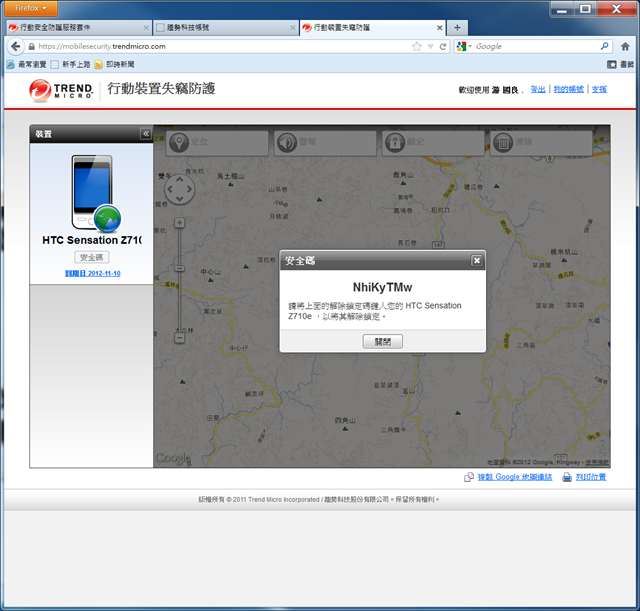The width and height of the screenshot is (640, 611).
Task: Click the 警報 alarm button
Action: pyautogui.click(x=325, y=143)
